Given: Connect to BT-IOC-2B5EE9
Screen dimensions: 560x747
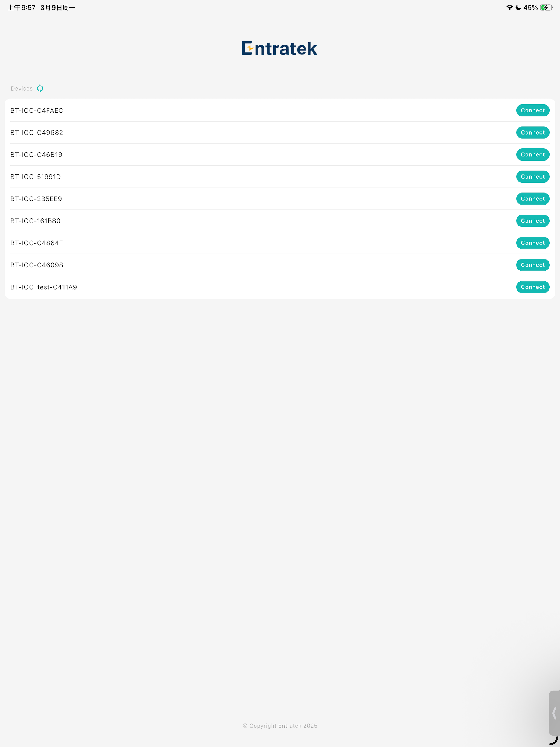Looking at the screenshot, I should pos(532,199).
